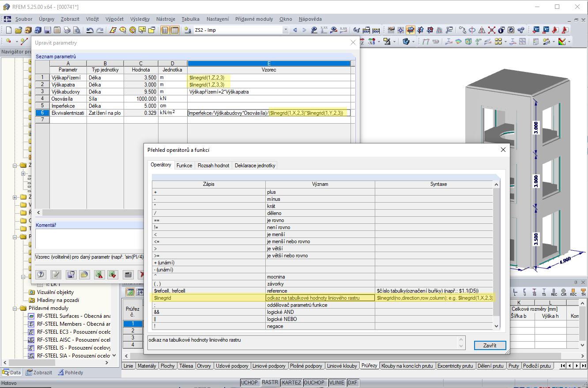
Task: Click the help icon in Upravit parametry dialog
Action: coord(41,274)
